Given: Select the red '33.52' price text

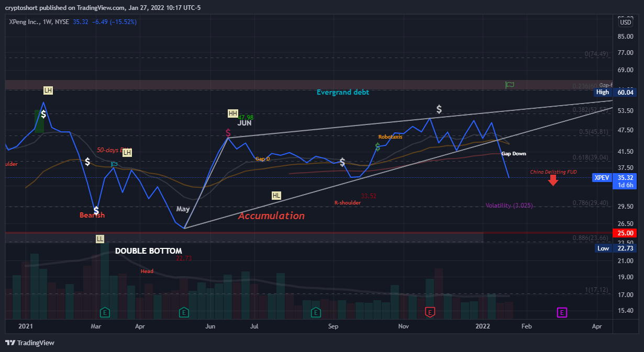Looking at the screenshot, I should (x=369, y=196).
